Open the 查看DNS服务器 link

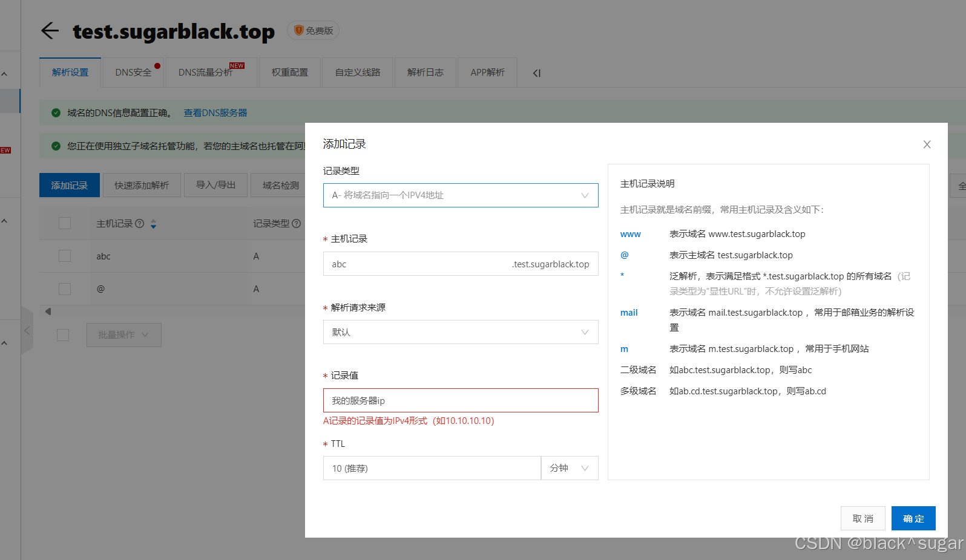[x=215, y=113]
